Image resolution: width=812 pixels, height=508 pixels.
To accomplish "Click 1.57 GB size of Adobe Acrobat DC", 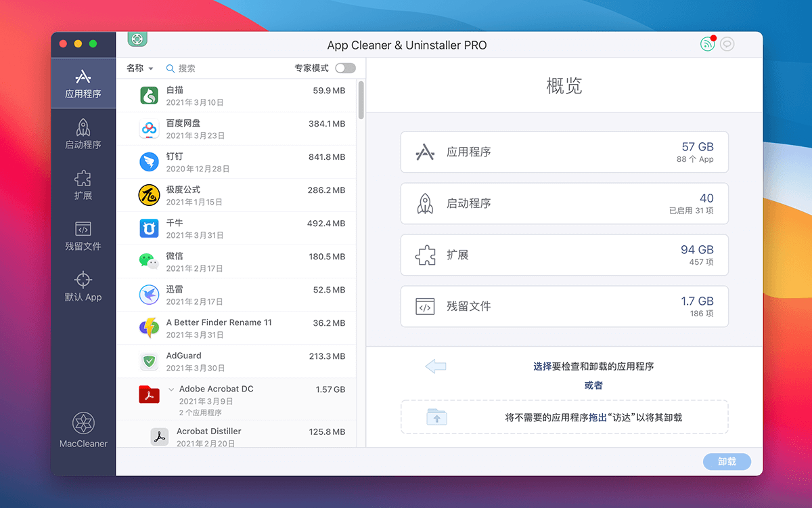I will pyautogui.click(x=330, y=389).
